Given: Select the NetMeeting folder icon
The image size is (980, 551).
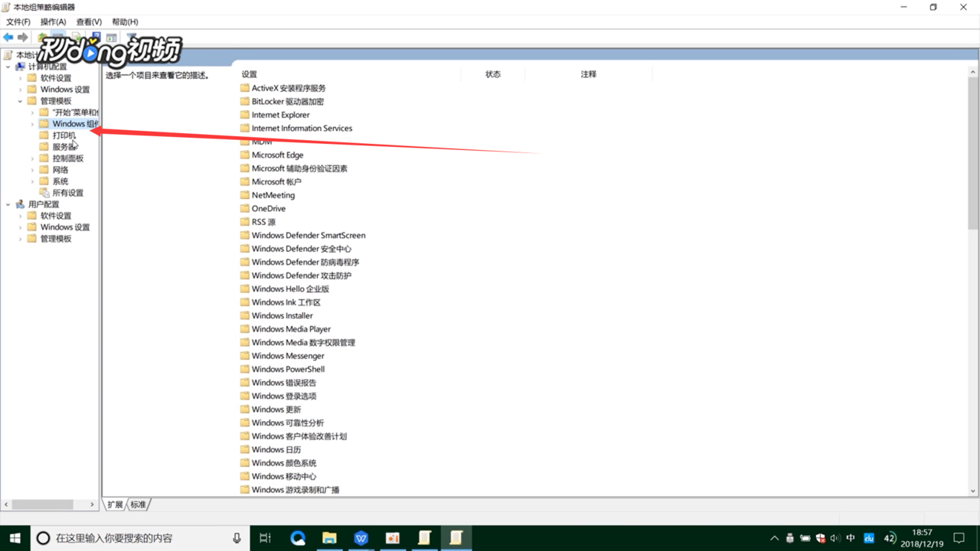Looking at the screenshot, I should point(245,195).
